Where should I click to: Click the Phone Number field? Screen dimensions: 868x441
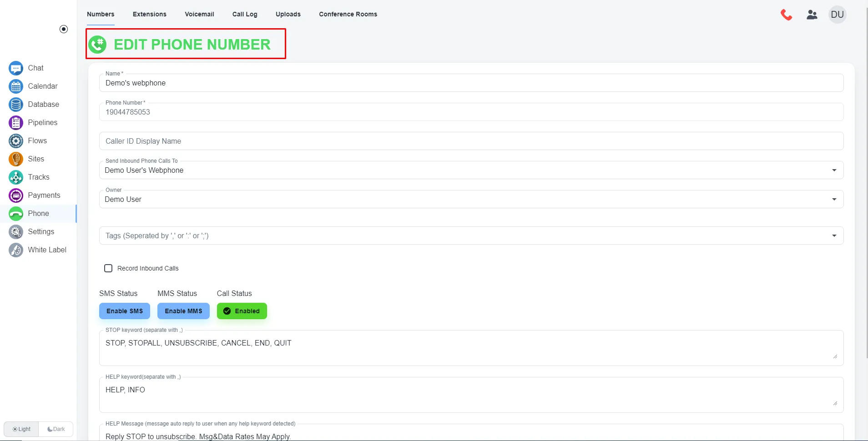coord(471,112)
